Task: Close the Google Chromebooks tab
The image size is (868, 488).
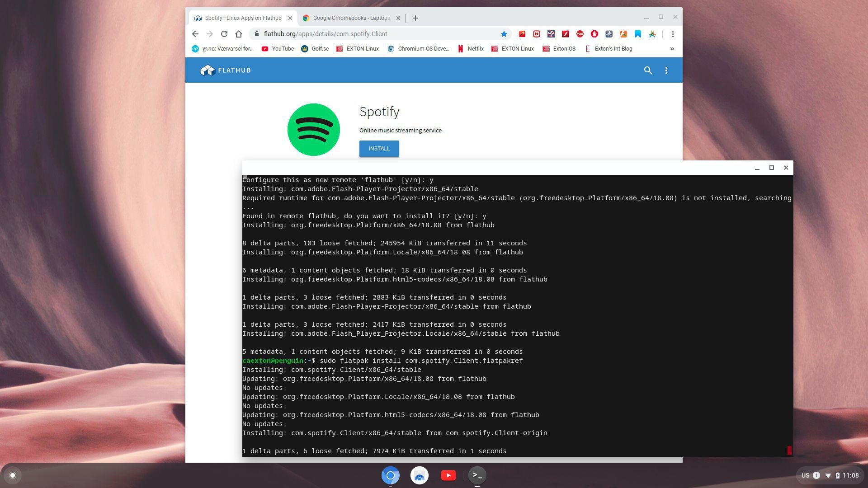Action: [398, 18]
